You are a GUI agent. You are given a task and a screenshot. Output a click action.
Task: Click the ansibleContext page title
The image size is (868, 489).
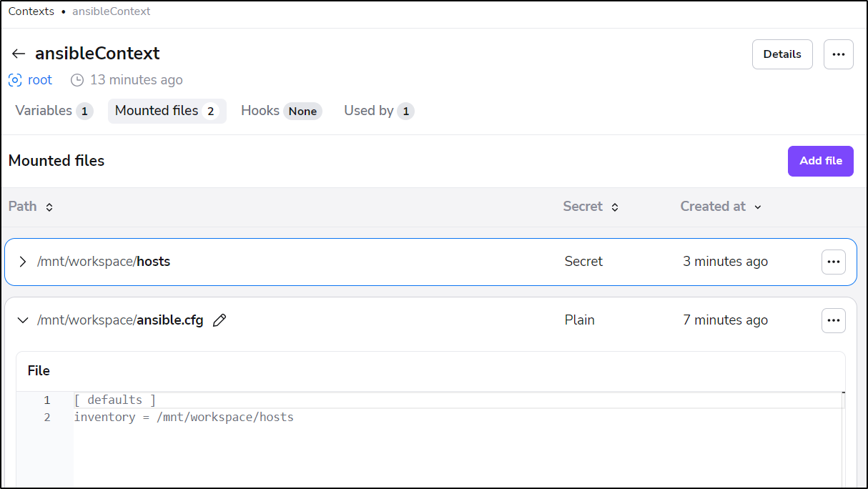[x=97, y=54]
